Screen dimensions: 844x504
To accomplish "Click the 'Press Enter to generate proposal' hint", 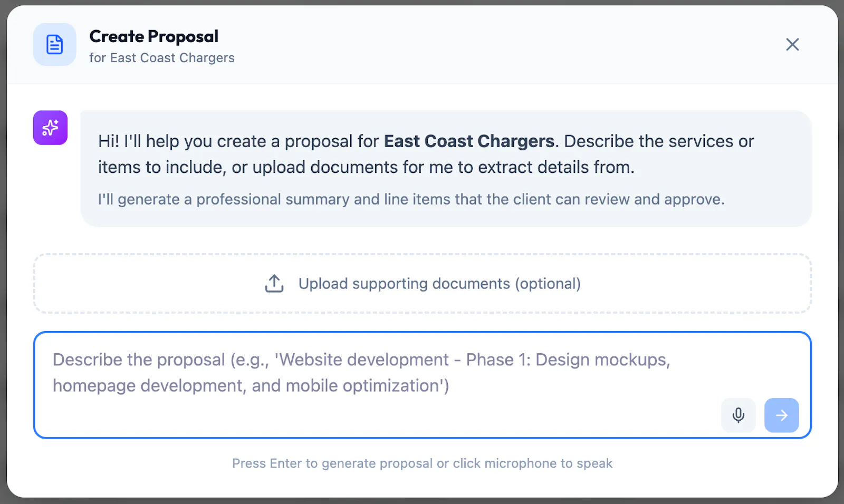I will tap(332, 463).
